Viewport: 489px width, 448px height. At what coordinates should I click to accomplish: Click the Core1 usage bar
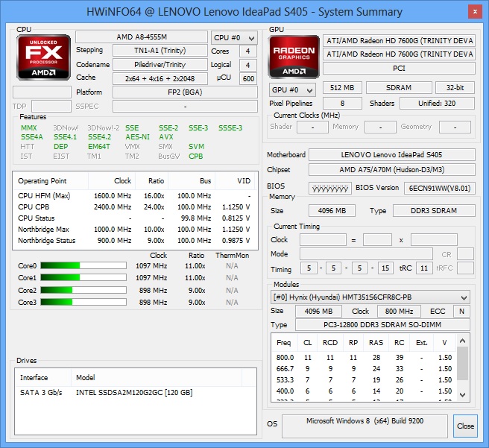83,277
